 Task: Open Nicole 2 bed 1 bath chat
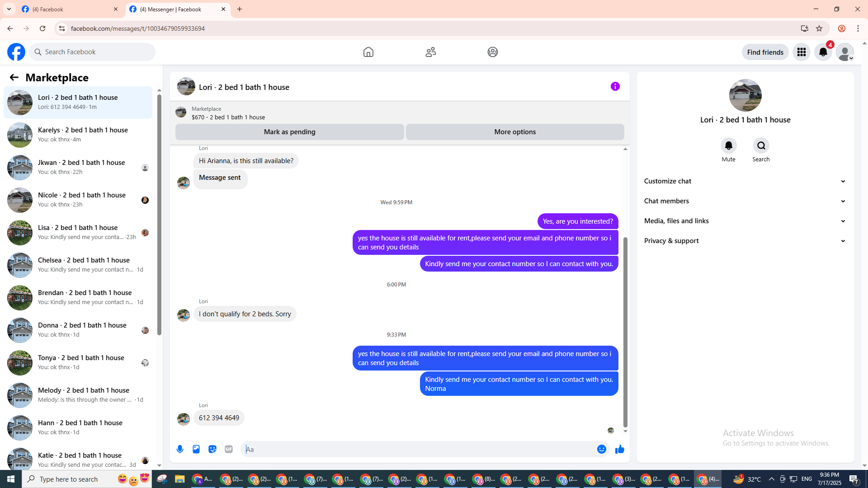pyautogui.click(x=78, y=200)
